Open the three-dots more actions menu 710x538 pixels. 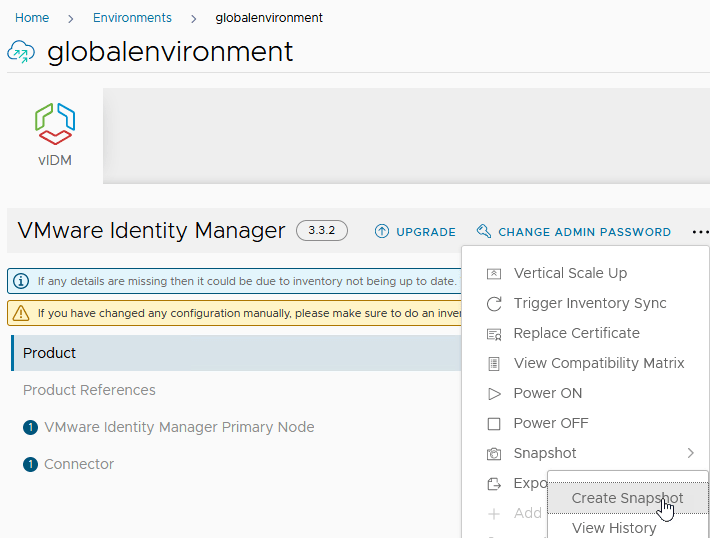700,232
